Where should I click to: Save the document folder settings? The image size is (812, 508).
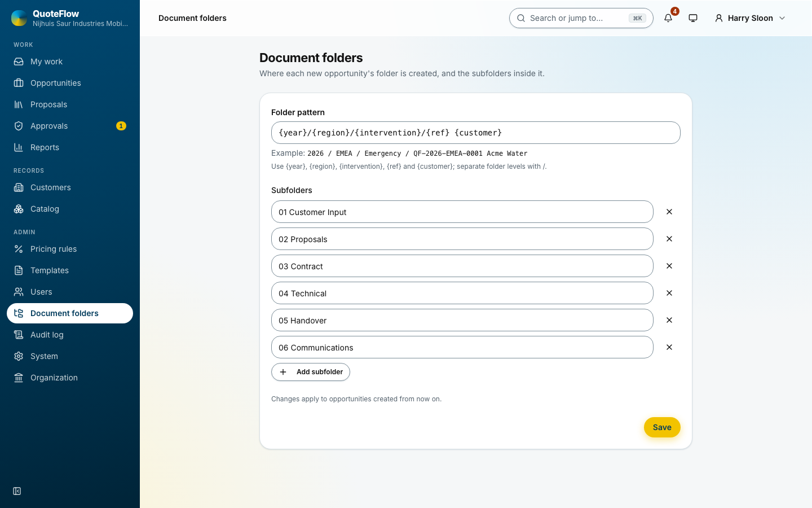pyautogui.click(x=662, y=427)
